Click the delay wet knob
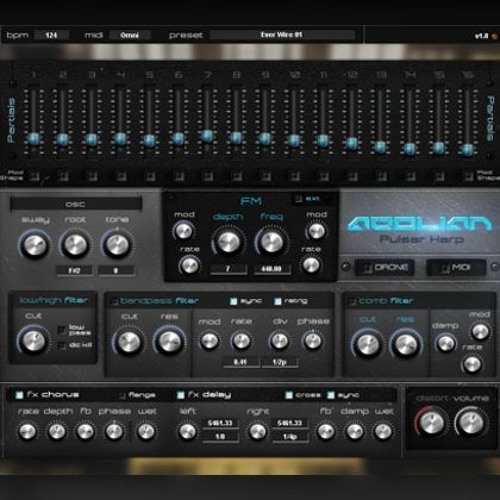500x500 pixels. (383, 431)
